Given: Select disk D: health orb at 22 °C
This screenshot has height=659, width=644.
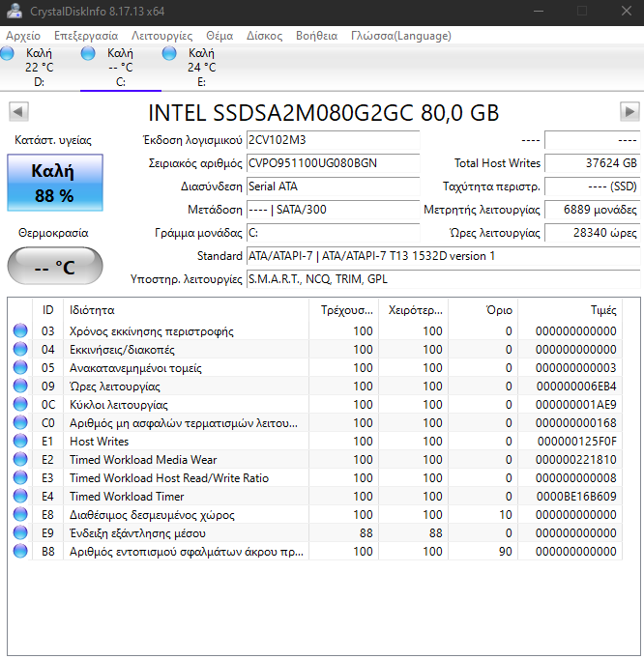Looking at the screenshot, I should pyautogui.click(x=7, y=53).
